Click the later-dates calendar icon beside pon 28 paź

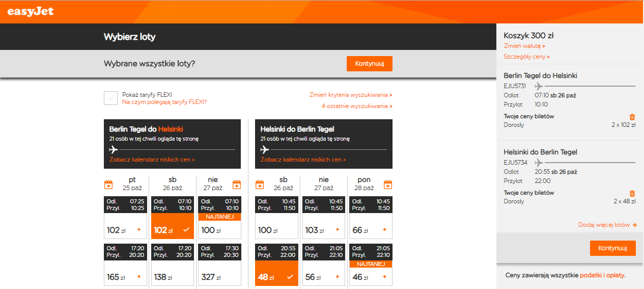pos(388,185)
